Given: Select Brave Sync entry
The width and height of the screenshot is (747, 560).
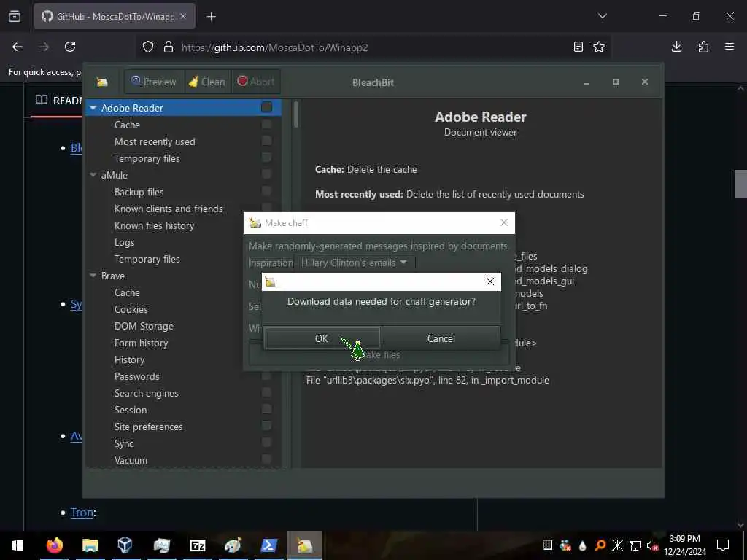Looking at the screenshot, I should 124,443.
